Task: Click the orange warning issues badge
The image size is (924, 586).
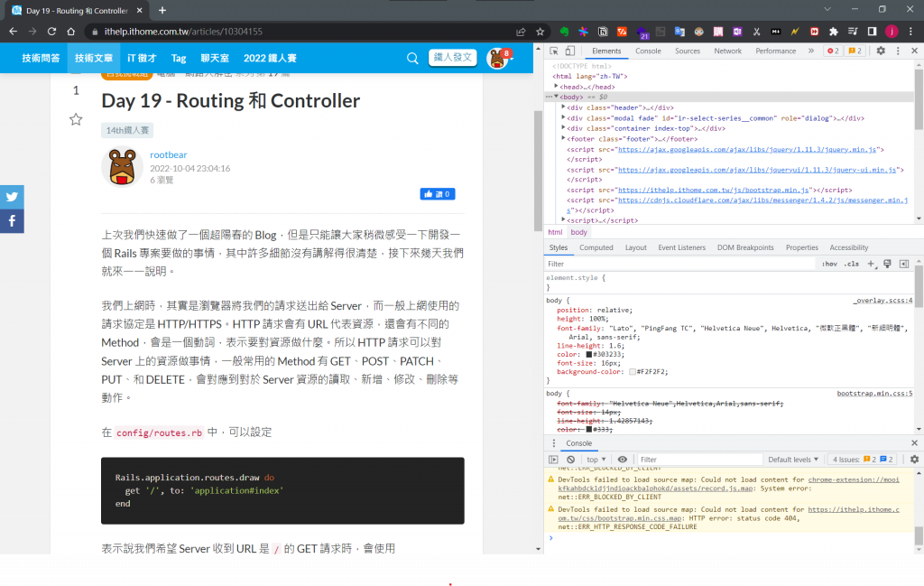Action: coord(855,51)
